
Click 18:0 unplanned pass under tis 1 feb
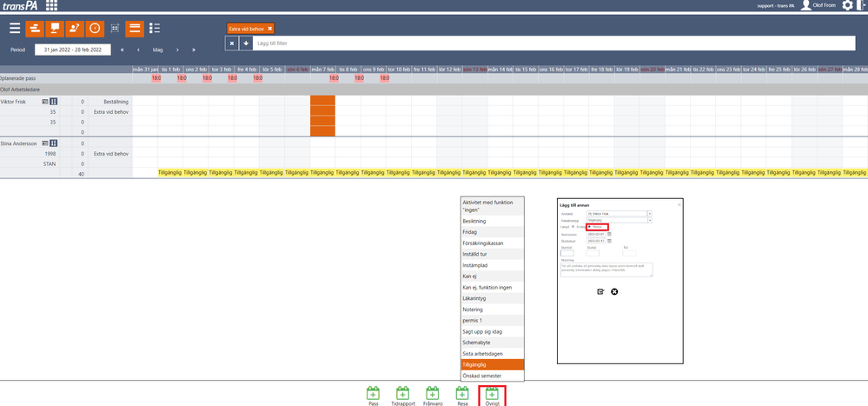[182, 78]
